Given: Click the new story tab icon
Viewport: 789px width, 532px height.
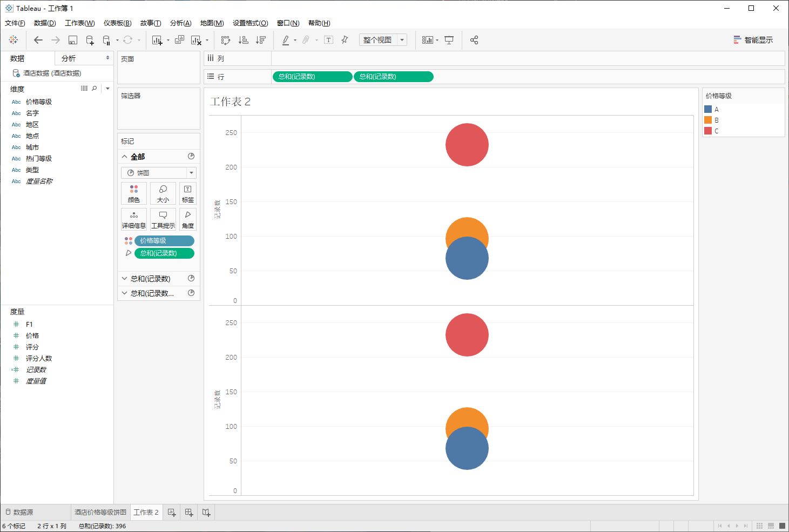Looking at the screenshot, I should click(x=206, y=513).
